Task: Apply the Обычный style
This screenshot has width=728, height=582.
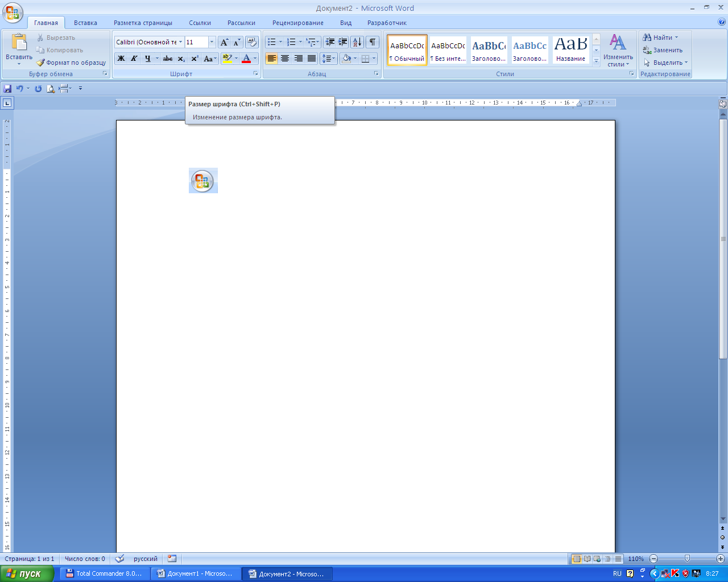Action: pos(407,50)
